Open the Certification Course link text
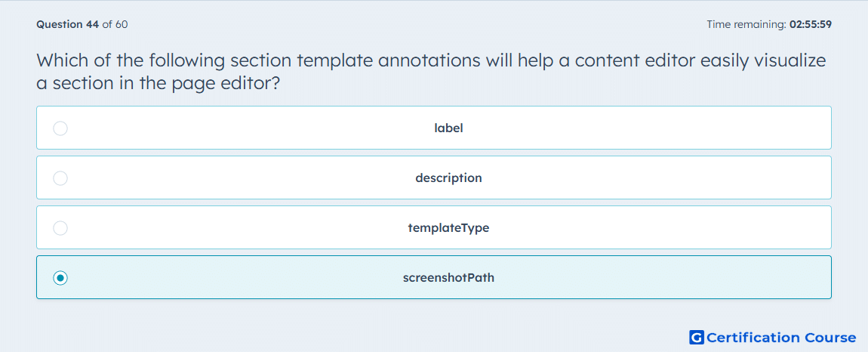868x352 pixels. point(782,338)
